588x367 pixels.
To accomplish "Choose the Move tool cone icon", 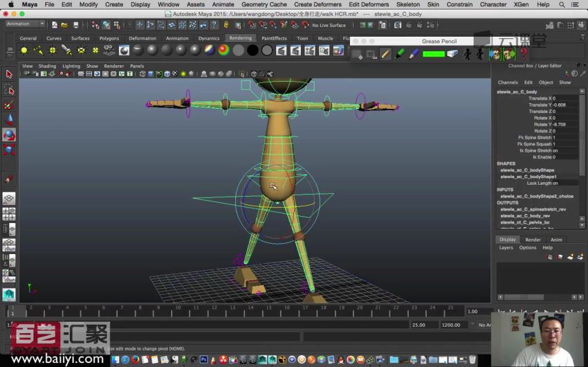I will point(9,120).
